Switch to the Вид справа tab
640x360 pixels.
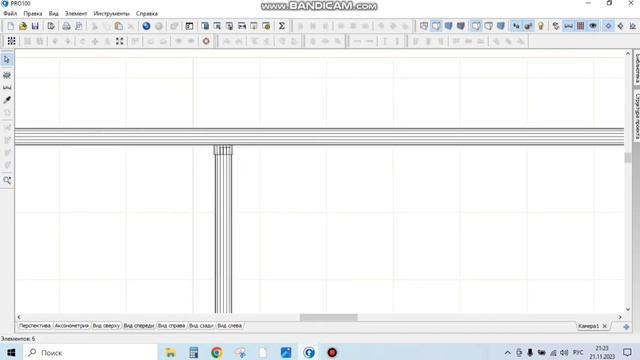coord(171,326)
